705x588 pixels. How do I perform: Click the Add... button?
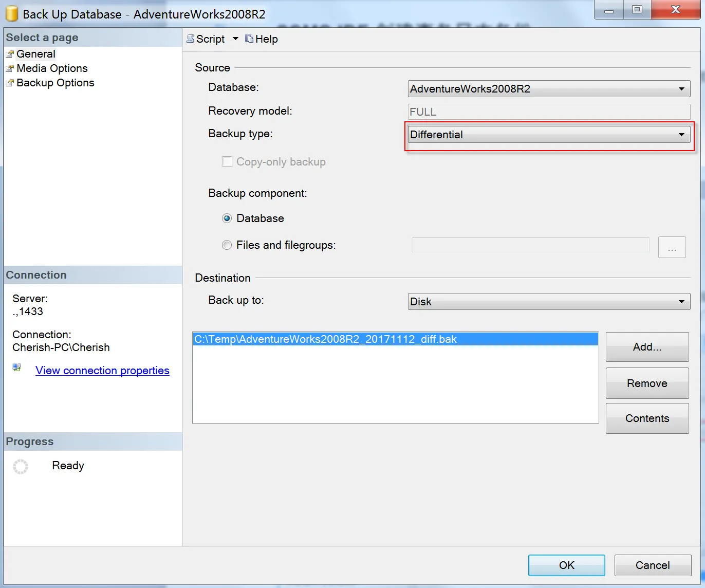tap(647, 347)
